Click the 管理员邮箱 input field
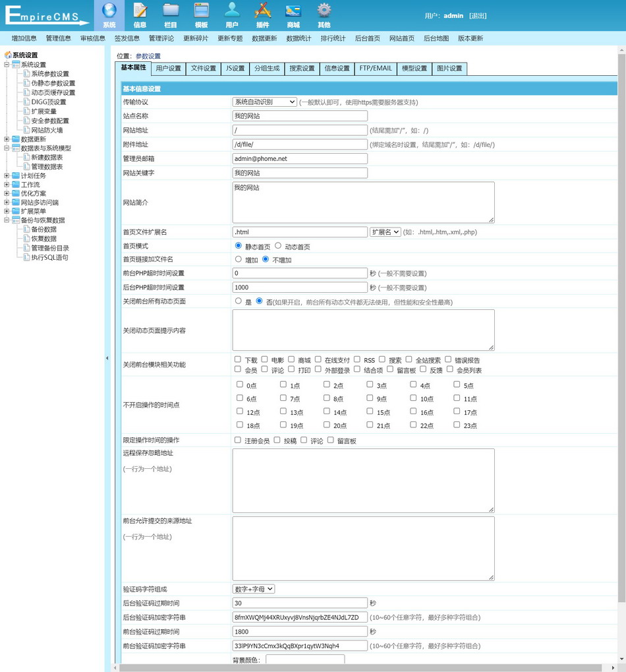Viewport: 626px width, 672px height. click(300, 158)
